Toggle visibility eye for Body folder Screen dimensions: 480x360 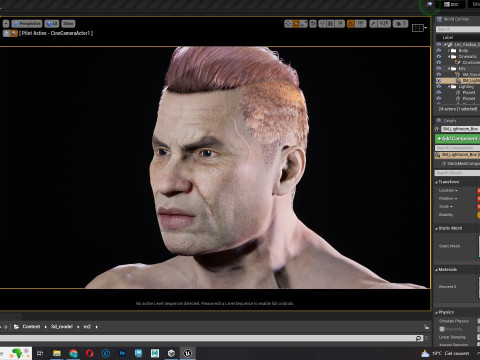pyautogui.click(x=439, y=51)
